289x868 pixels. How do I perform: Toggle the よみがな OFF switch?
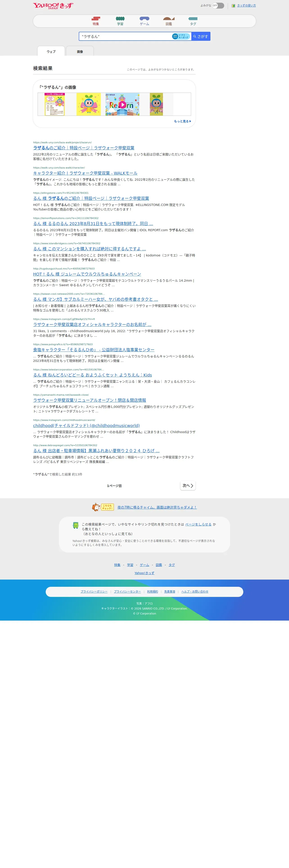tap(218, 5)
